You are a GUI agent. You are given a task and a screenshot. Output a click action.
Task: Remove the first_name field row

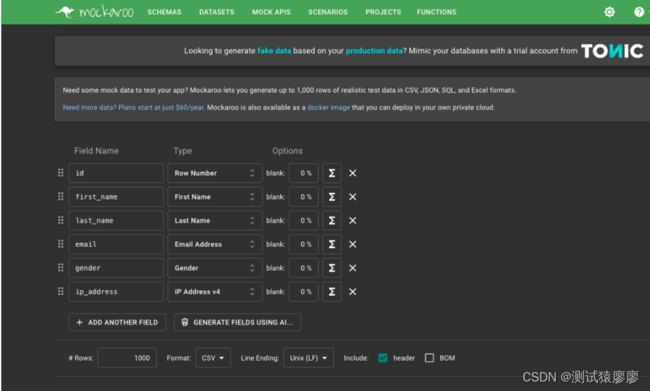(352, 197)
